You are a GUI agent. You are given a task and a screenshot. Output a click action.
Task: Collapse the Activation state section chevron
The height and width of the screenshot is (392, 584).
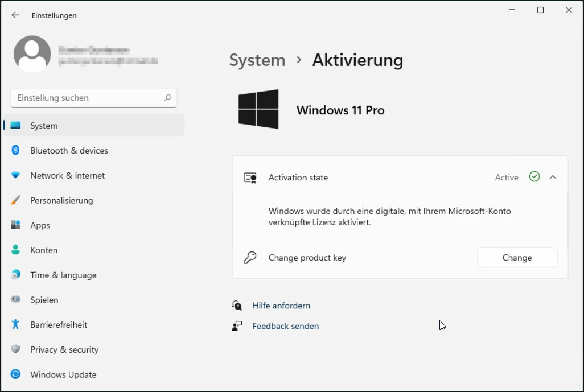click(553, 177)
